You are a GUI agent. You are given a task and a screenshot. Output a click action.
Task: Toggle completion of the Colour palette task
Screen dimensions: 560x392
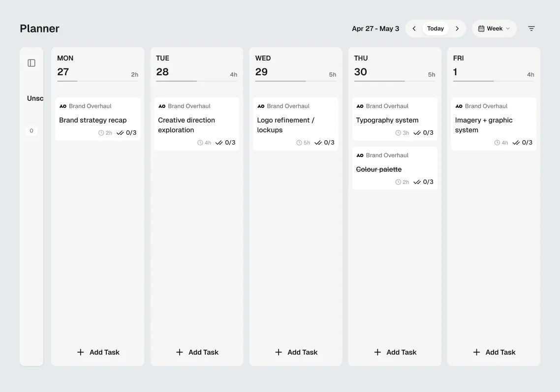click(379, 169)
